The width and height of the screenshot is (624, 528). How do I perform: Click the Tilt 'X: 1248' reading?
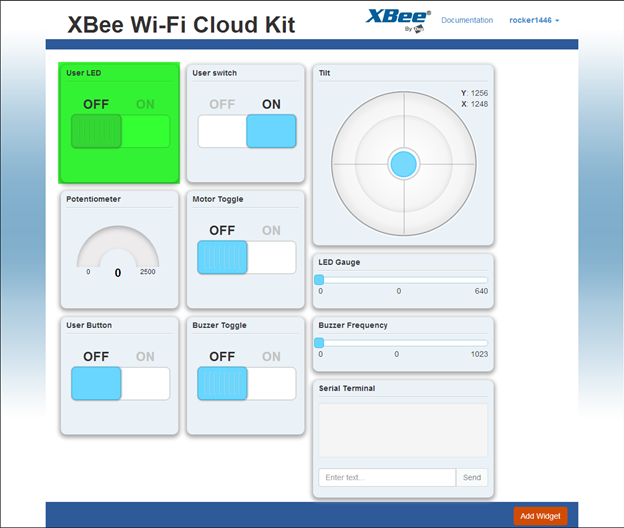(474, 104)
